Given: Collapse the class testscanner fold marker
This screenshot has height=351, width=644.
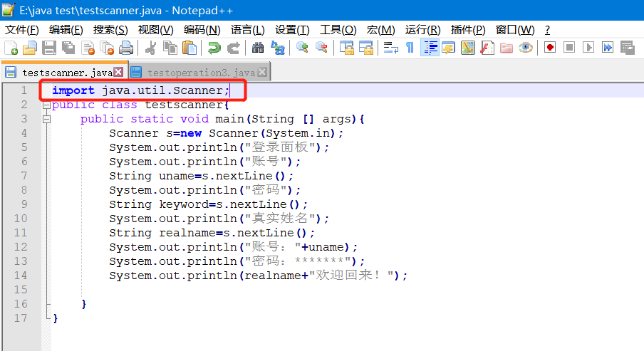Looking at the screenshot, I should [46, 105].
